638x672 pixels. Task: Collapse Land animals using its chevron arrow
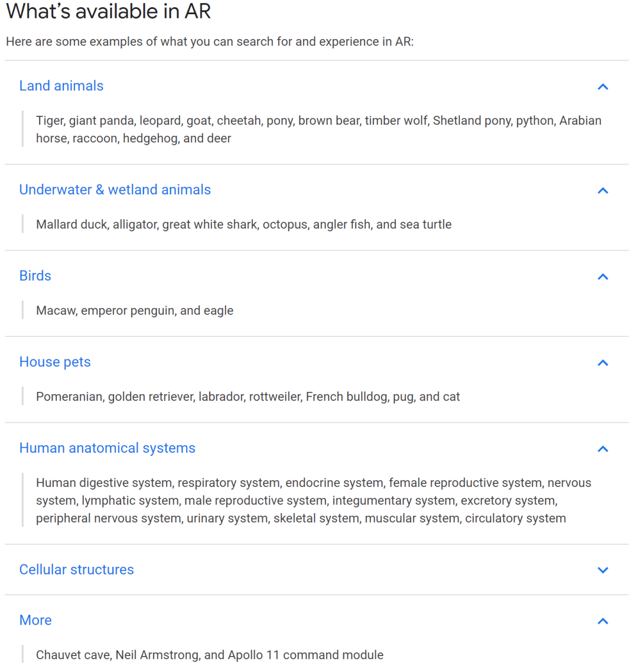coord(603,87)
